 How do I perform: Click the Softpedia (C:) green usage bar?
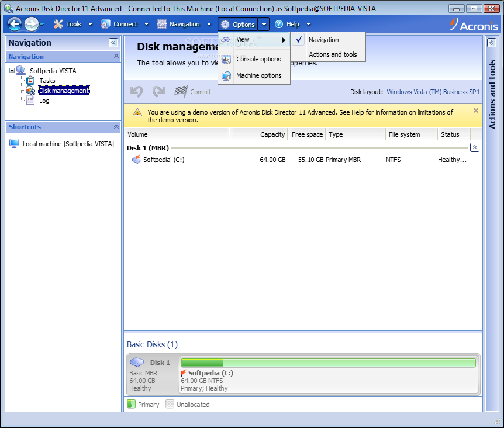[x=328, y=363]
